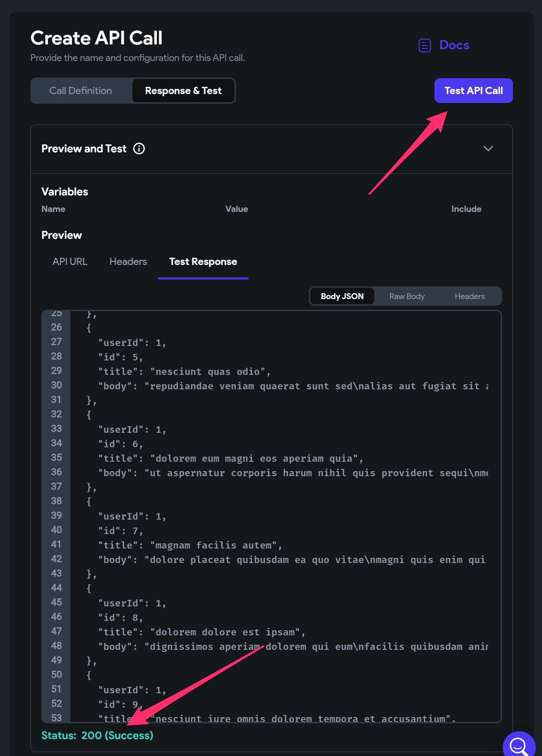Open the Docs link
The image size is (542, 756).
[454, 45]
